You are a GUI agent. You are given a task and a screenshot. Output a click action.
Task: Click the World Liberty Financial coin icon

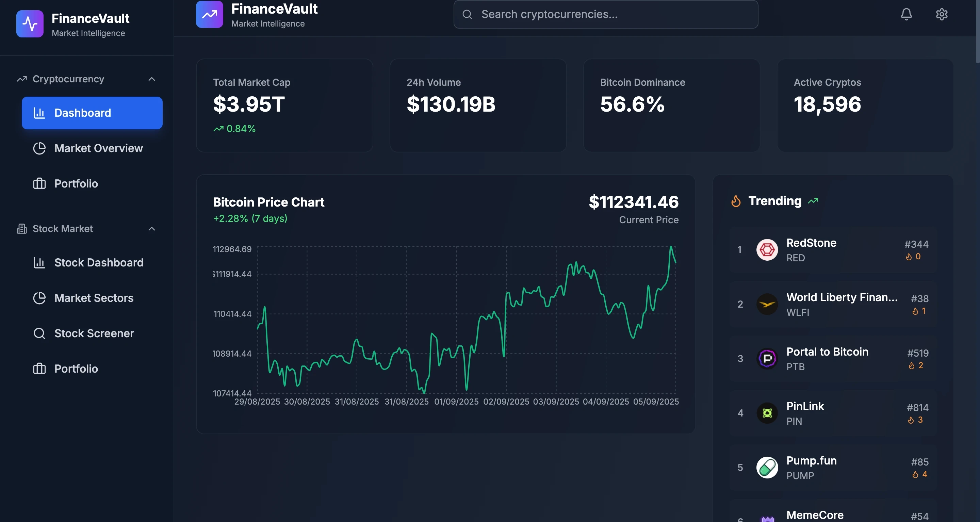tap(767, 304)
